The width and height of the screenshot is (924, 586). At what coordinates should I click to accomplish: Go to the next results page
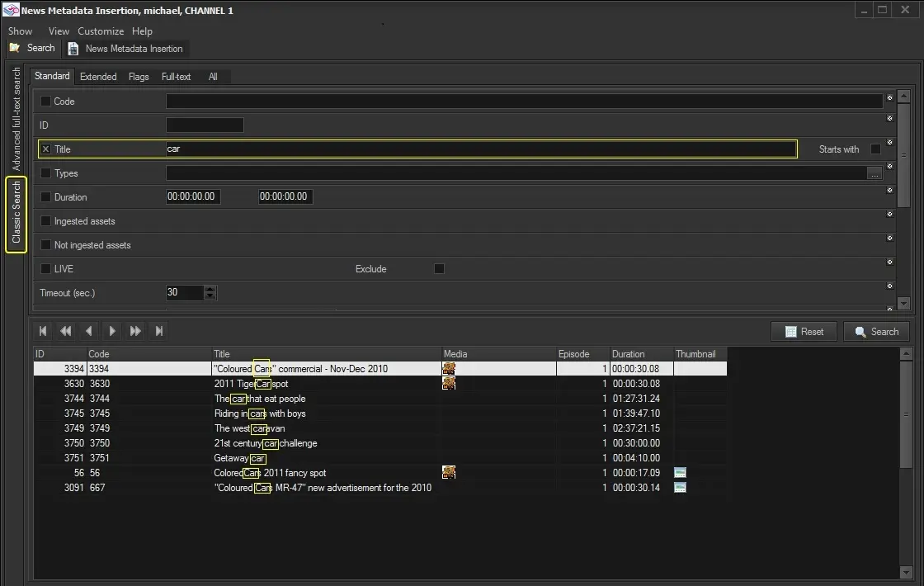tap(112, 331)
